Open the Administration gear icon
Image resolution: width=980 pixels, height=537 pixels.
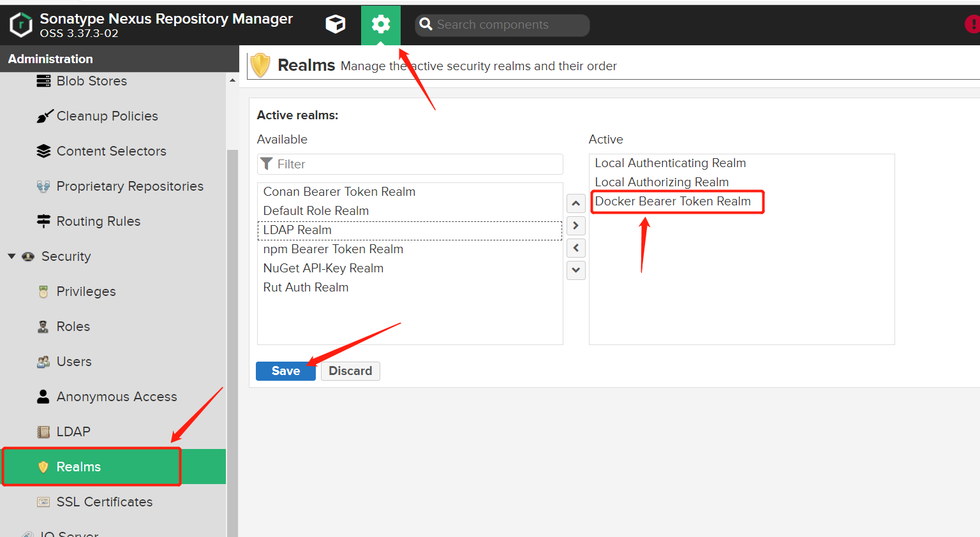tap(381, 25)
